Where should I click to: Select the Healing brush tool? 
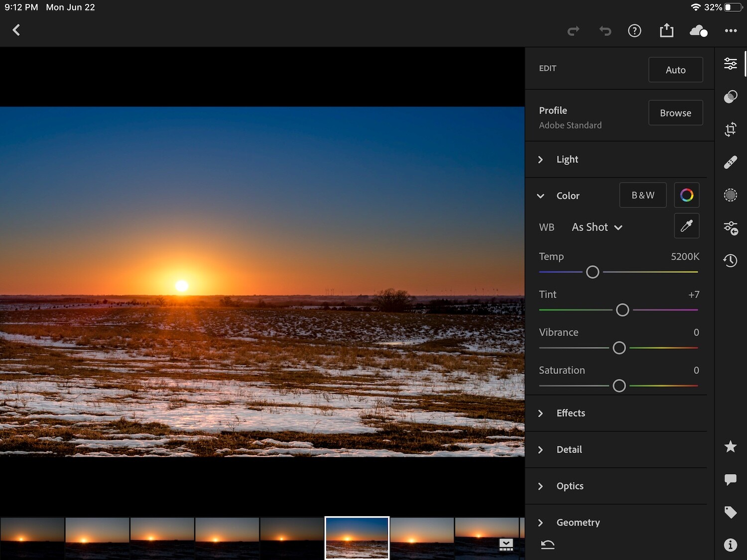[x=730, y=162]
